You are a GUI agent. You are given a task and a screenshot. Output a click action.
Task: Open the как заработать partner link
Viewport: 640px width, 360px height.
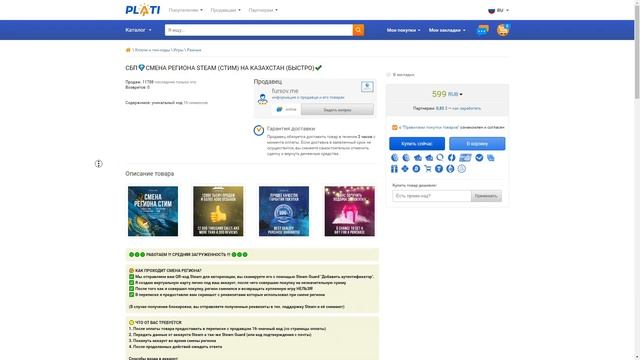click(x=467, y=109)
